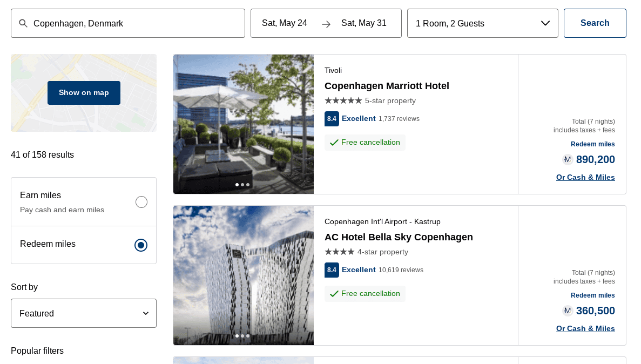Click the Marriott 8.4 rating badge
The height and width of the screenshot is (364, 641).
tap(332, 119)
